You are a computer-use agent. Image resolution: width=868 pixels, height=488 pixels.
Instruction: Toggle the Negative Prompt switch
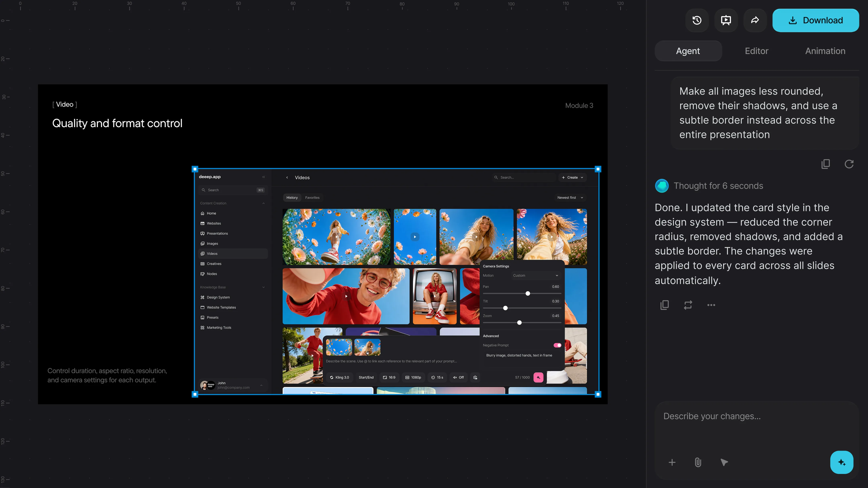pos(557,345)
